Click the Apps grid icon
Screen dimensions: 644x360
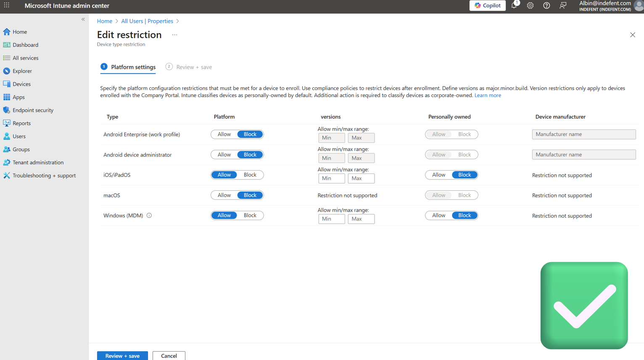pos(7,97)
